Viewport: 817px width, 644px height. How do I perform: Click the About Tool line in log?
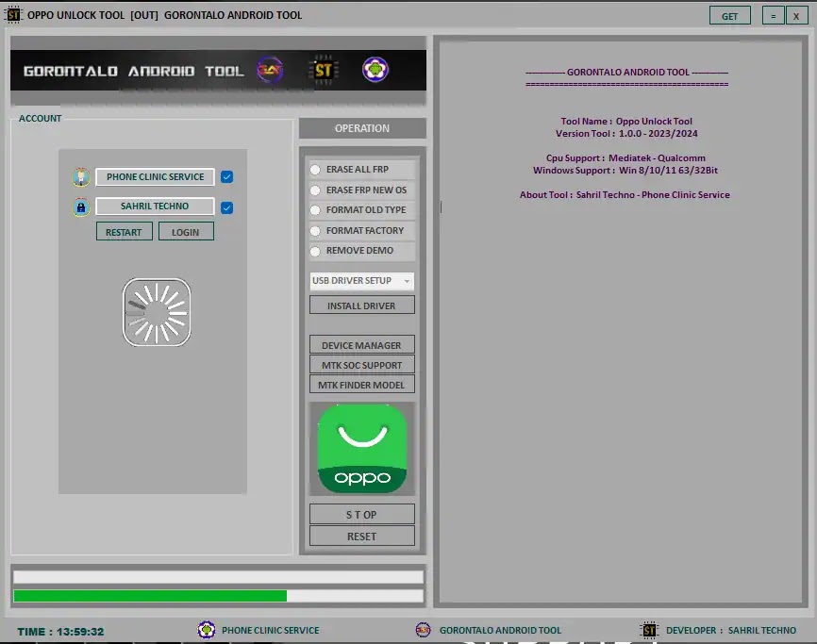point(625,195)
